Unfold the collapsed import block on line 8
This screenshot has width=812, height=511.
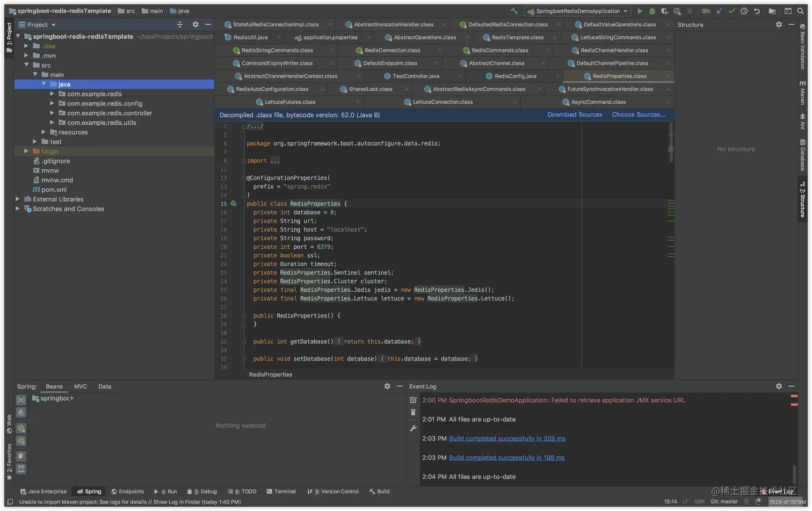244,161
